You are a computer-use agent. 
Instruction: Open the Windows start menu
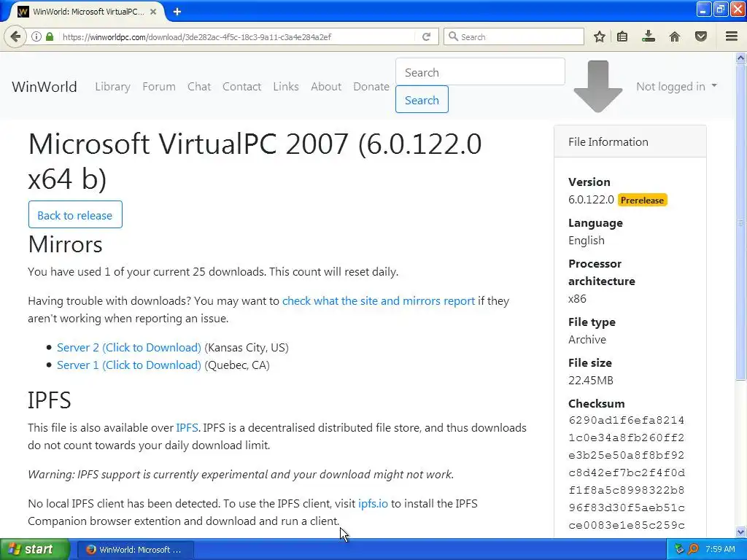click(34, 549)
